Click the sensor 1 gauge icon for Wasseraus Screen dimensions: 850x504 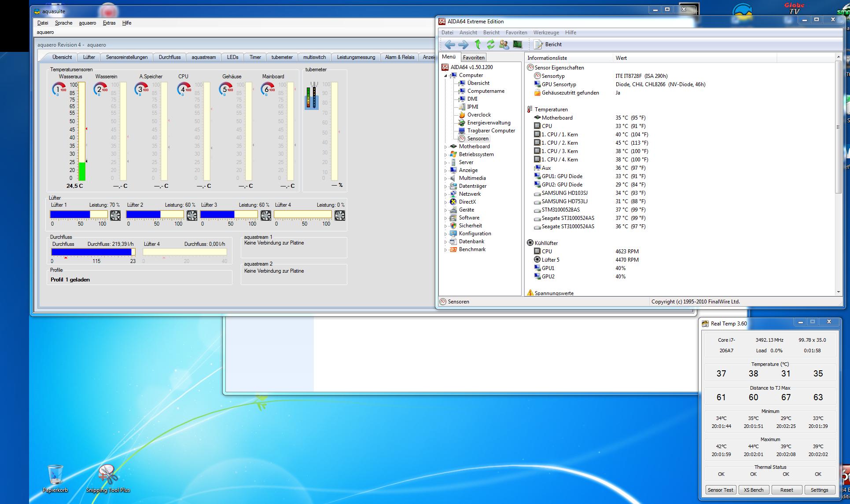[x=59, y=89]
